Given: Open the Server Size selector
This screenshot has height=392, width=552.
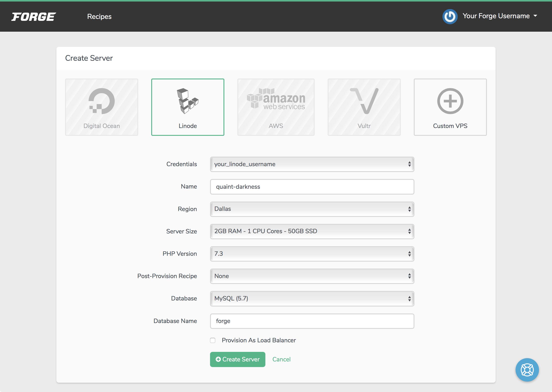Looking at the screenshot, I should (x=312, y=231).
